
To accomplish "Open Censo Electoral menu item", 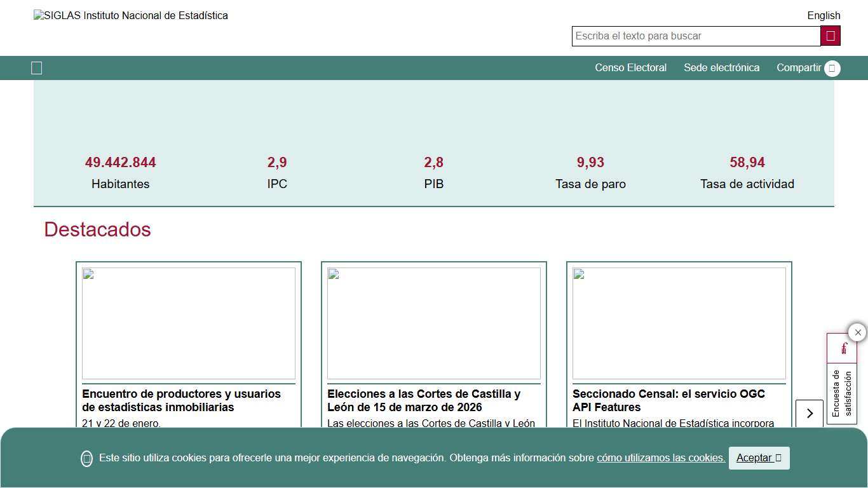I will tap(630, 68).
